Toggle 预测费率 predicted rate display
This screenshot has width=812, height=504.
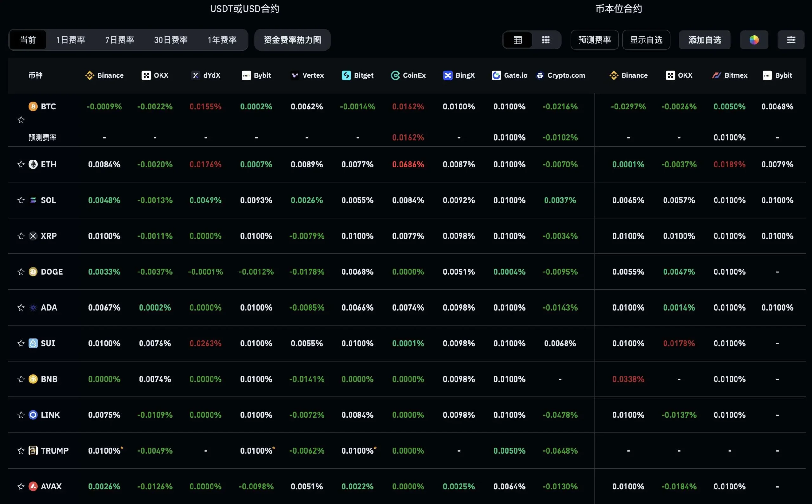[x=594, y=40]
